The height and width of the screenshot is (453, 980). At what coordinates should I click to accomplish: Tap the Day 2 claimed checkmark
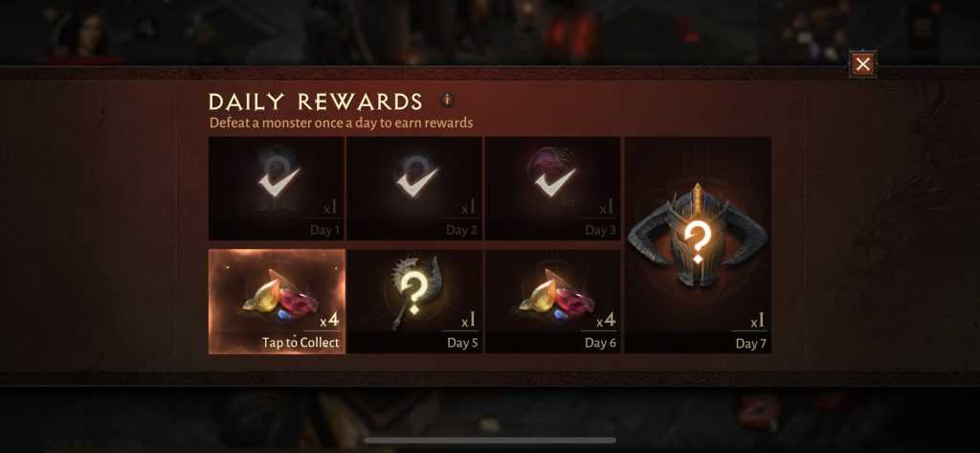[417, 180]
